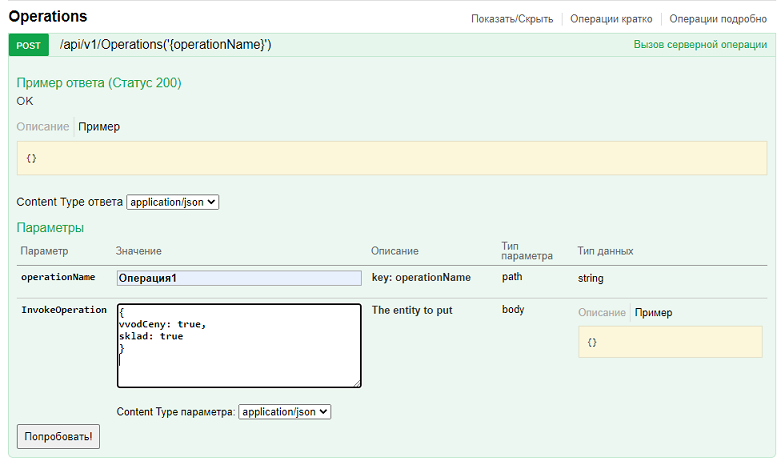Click the response example JSON box
This screenshot has width=781, height=465.
(x=391, y=158)
